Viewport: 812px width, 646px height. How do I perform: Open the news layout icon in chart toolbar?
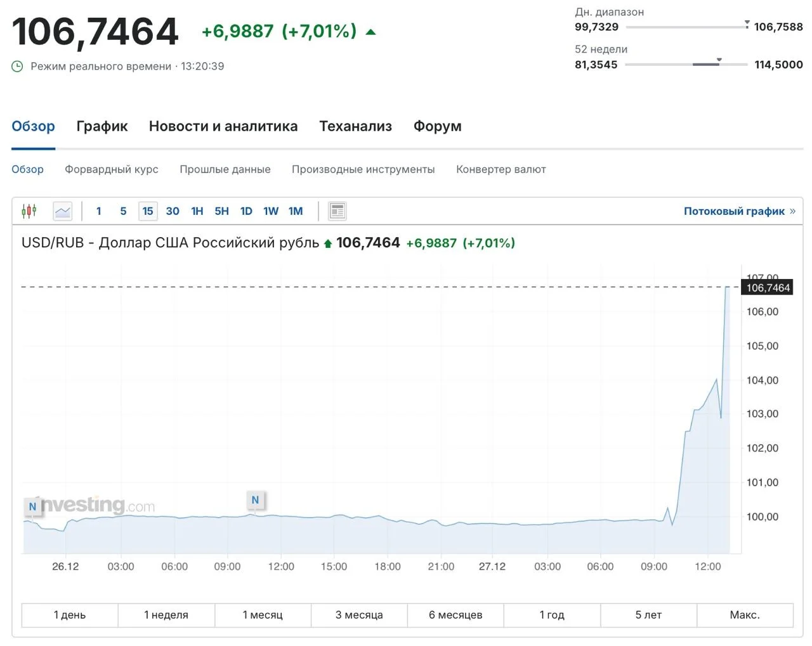coord(337,211)
